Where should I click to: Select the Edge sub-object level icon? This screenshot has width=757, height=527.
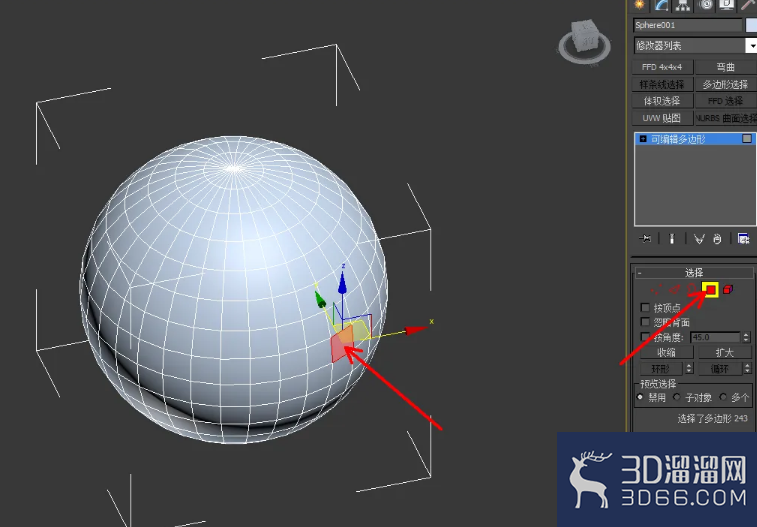pyautogui.click(x=674, y=290)
